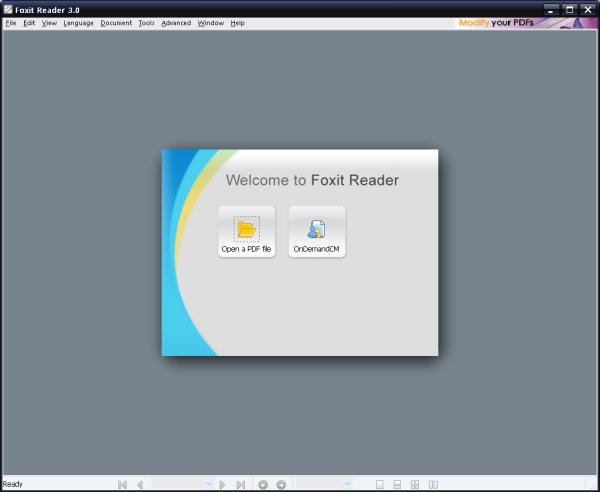This screenshot has width=600, height=492.
Task: Select continuous facing layout icon
Action: pyautogui.click(x=415, y=485)
